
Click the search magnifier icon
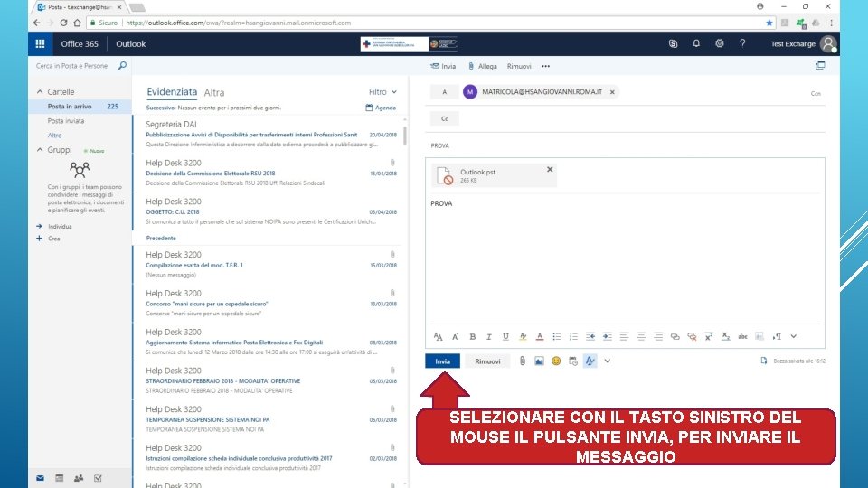tap(122, 66)
